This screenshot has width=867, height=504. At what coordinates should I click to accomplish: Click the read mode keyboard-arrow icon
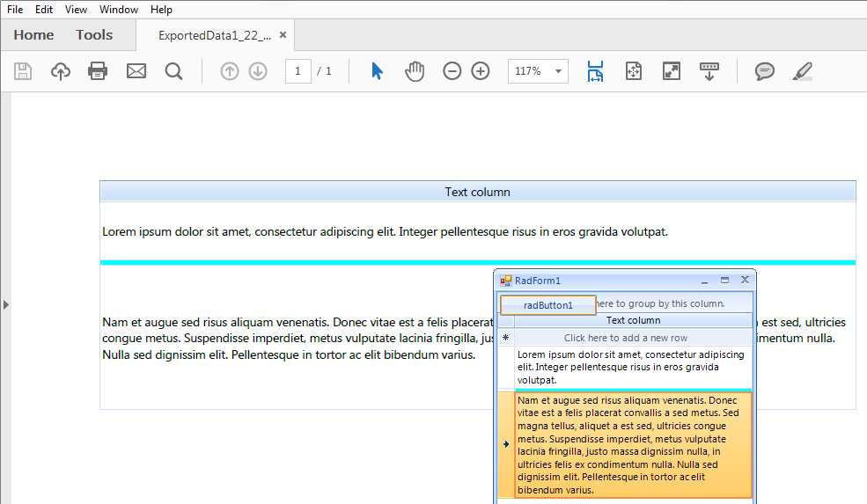click(x=709, y=71)
